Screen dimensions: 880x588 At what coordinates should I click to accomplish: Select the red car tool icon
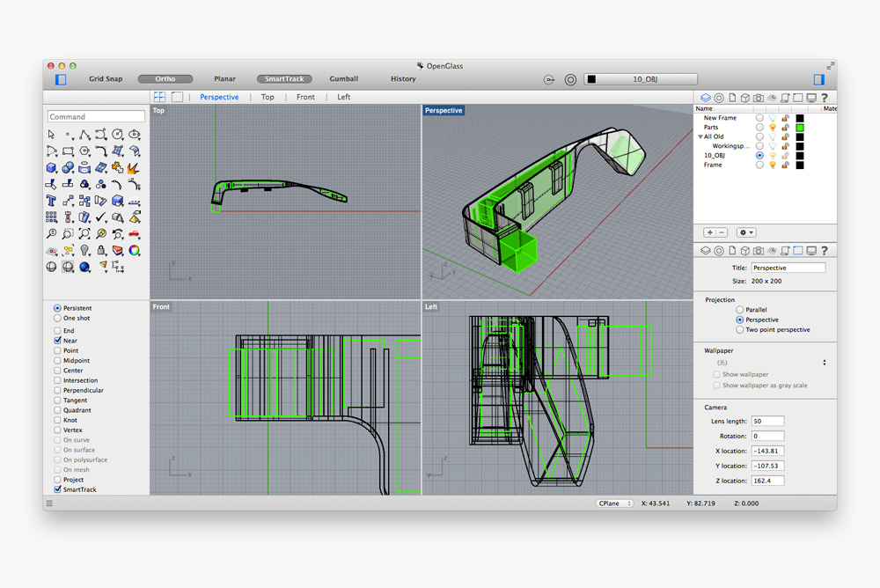pyautogui.click(x=134, y=233)
